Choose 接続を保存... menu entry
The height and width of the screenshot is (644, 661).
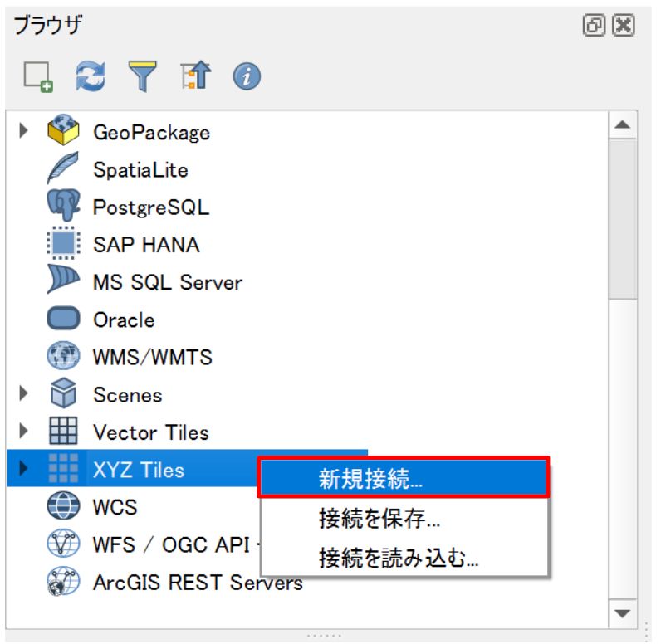pos(404,518)
